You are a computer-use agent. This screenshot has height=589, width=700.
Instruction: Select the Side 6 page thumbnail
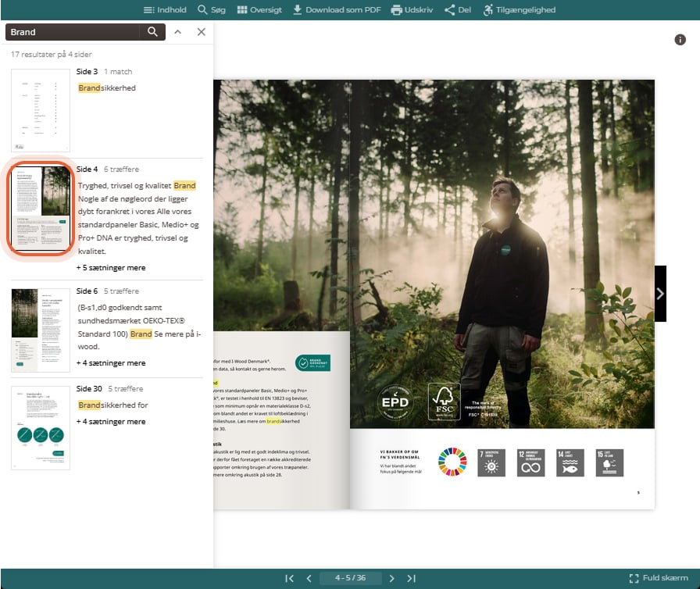coord(41,330)
